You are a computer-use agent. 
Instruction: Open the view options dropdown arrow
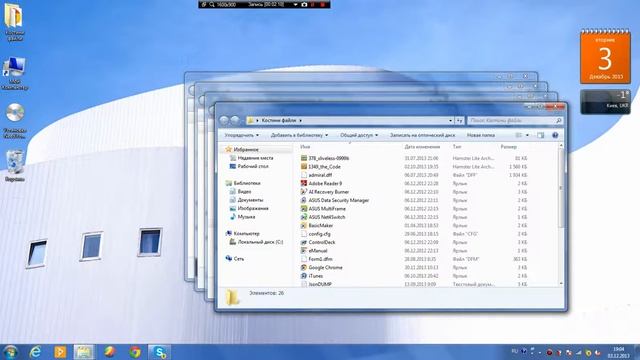pos(527,135)
